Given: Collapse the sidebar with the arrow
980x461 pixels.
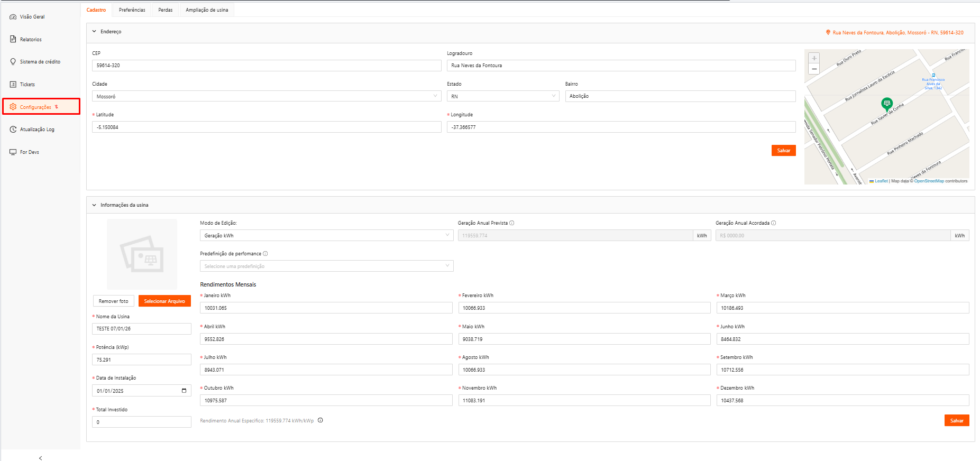Looking at the screenshot, I should (40, 458).
